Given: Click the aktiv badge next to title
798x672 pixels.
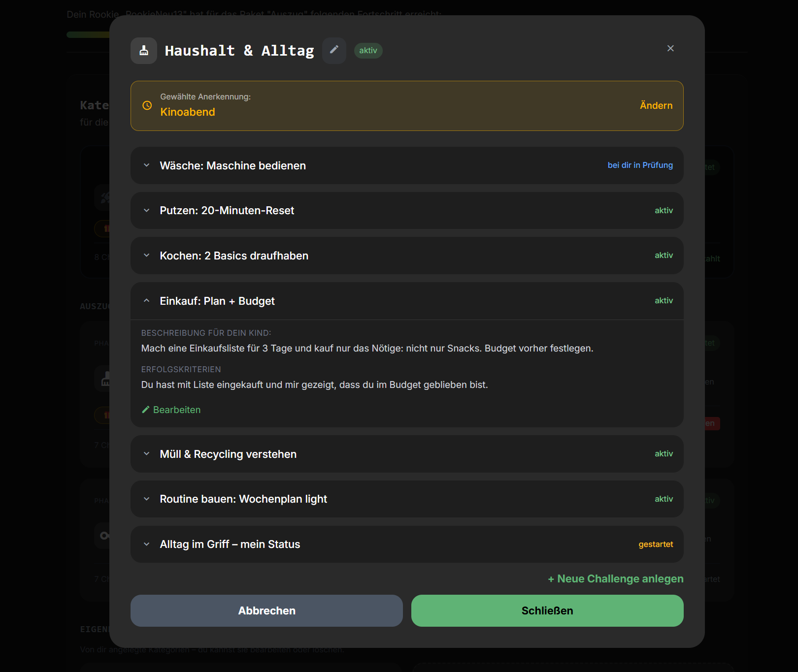Looking at the screenshot, I should pyautogui.click(x=368, y=51).
